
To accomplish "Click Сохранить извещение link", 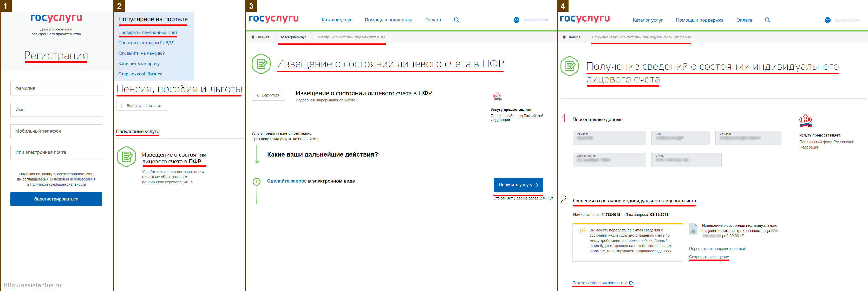I will 709,257.
